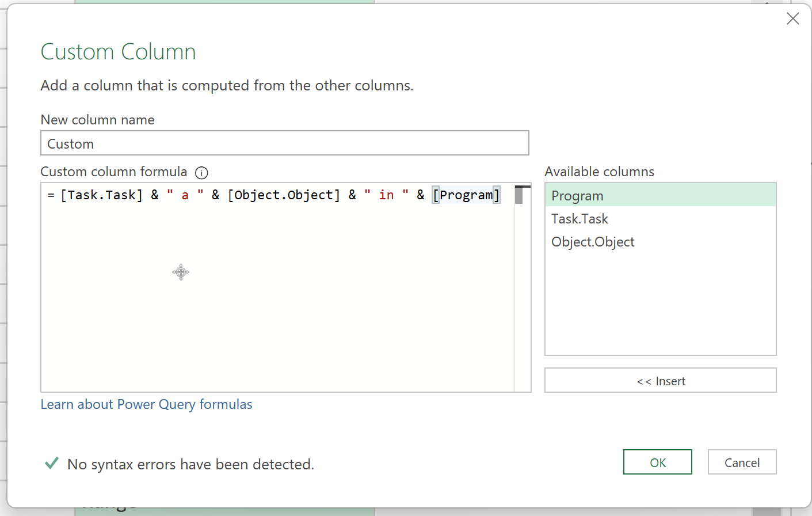This screenshot has height=516, width=812.
Task: Place cursor on [Program] in the formula
Action: [466, 195]
